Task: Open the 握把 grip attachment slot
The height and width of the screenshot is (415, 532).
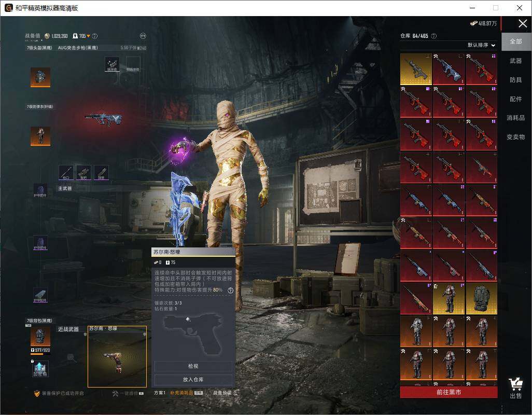Action: [83, 172]
